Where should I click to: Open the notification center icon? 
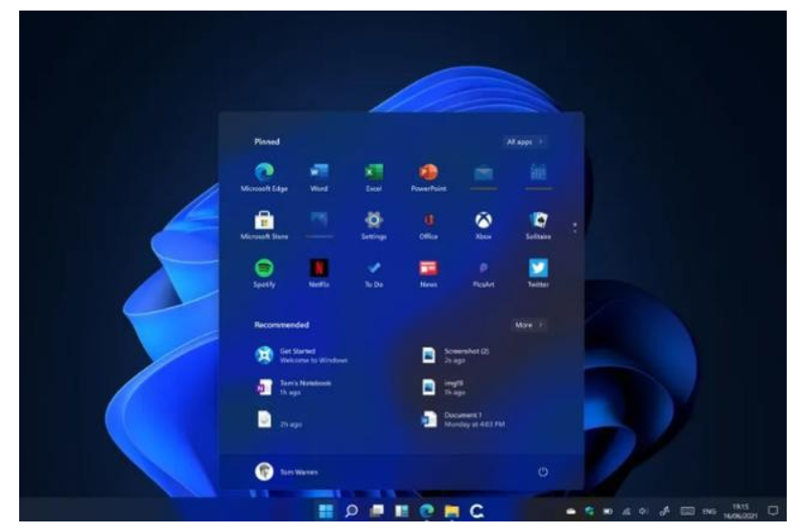[772, 511]
